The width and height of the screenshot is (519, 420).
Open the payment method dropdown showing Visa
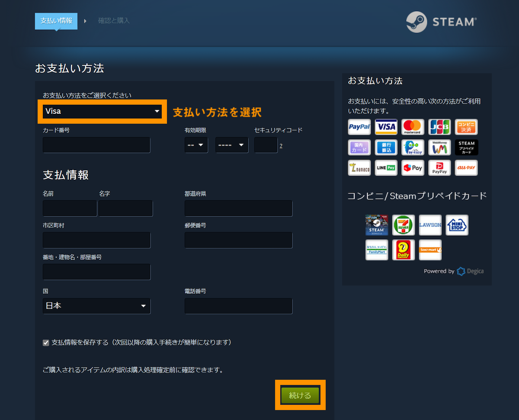(x=102, y=111)
